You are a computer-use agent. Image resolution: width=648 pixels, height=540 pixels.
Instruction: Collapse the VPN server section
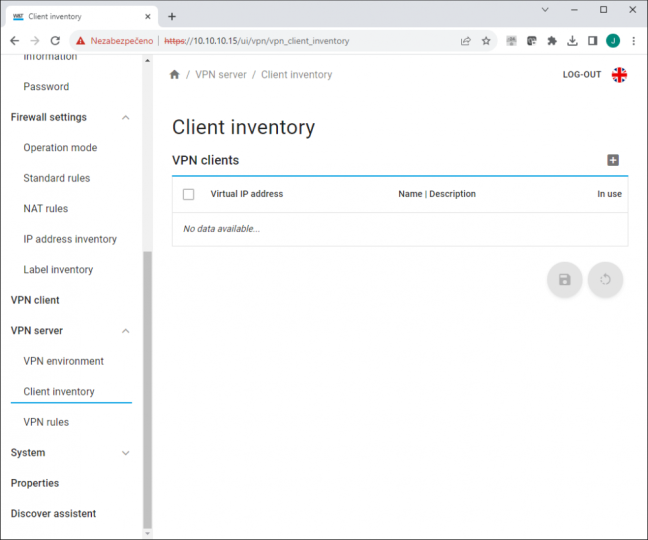126,331
